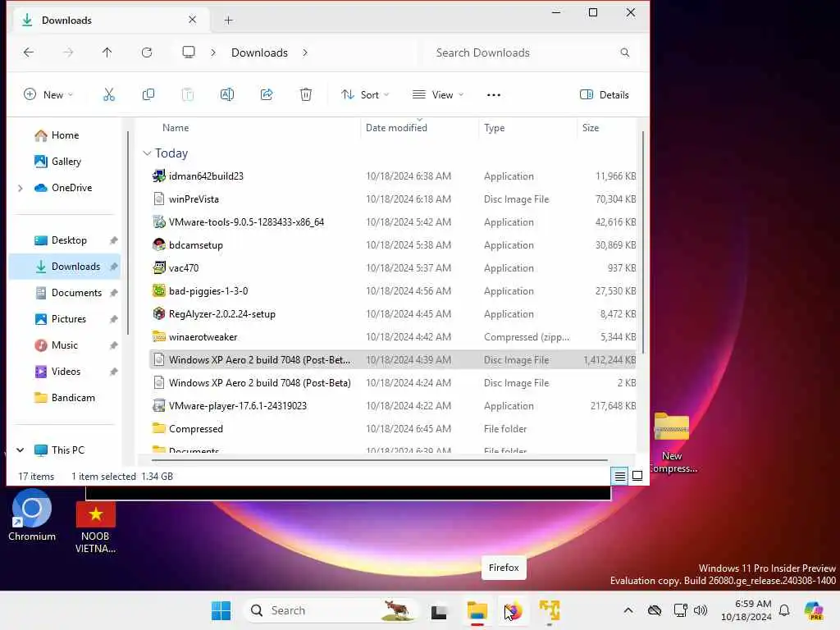840x630 pixels.
Task: Click chevron before Downloads in address bar
Action: point(213,52)
